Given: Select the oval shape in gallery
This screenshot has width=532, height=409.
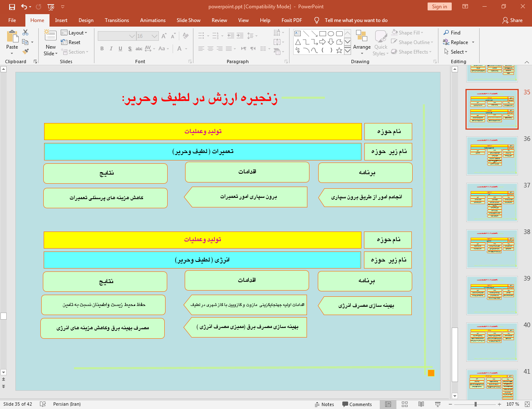Looking at the screenshot, I should pyautogui.click(x=331, y=34).
